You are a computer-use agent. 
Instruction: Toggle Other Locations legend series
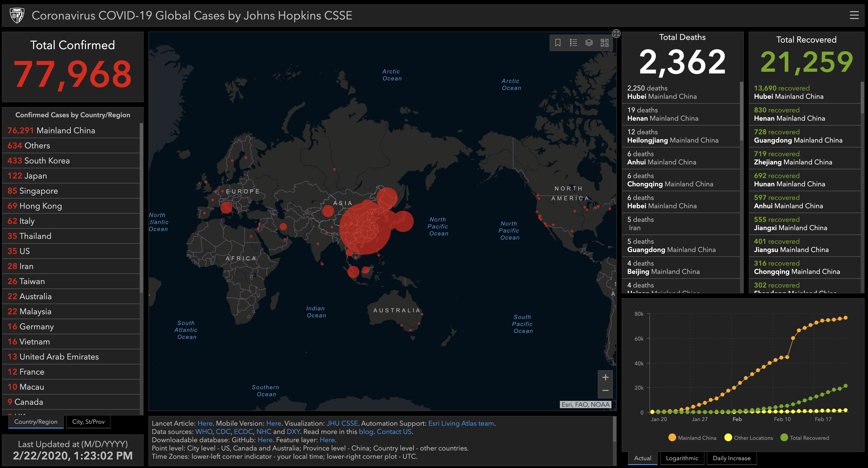coord(748,437)
